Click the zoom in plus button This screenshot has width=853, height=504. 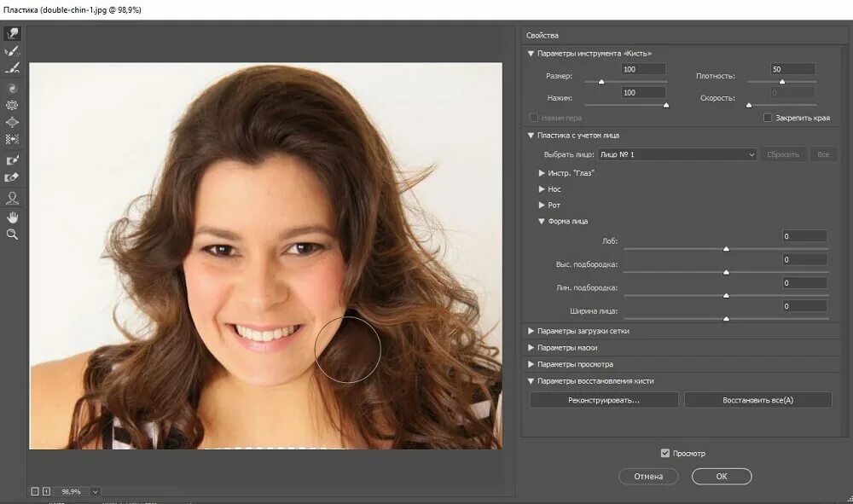46,491
